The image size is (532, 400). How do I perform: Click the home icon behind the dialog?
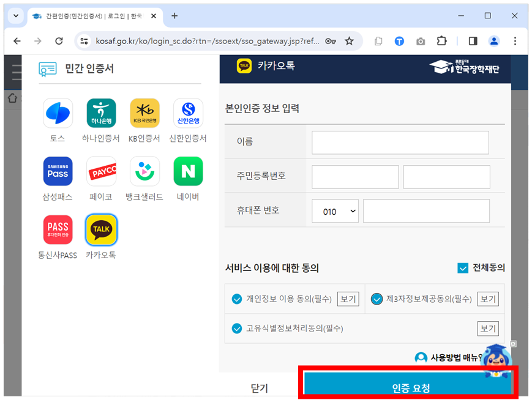[13, 98]
